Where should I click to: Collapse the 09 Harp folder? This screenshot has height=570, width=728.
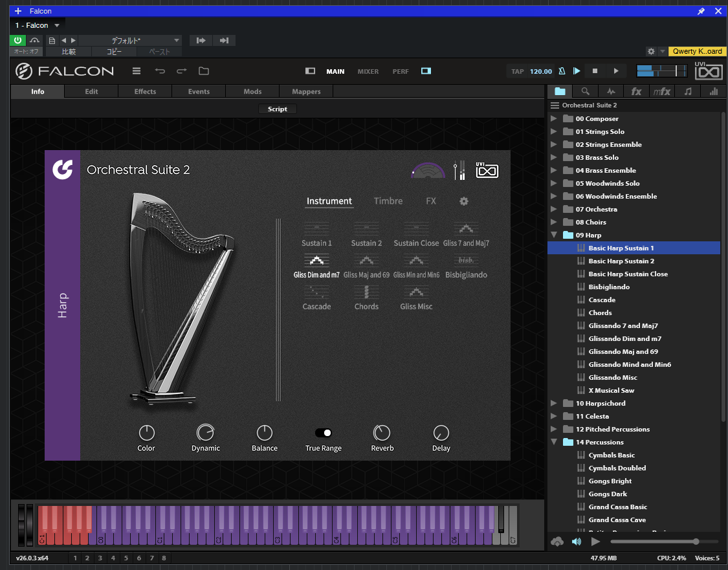click(554, 236)
